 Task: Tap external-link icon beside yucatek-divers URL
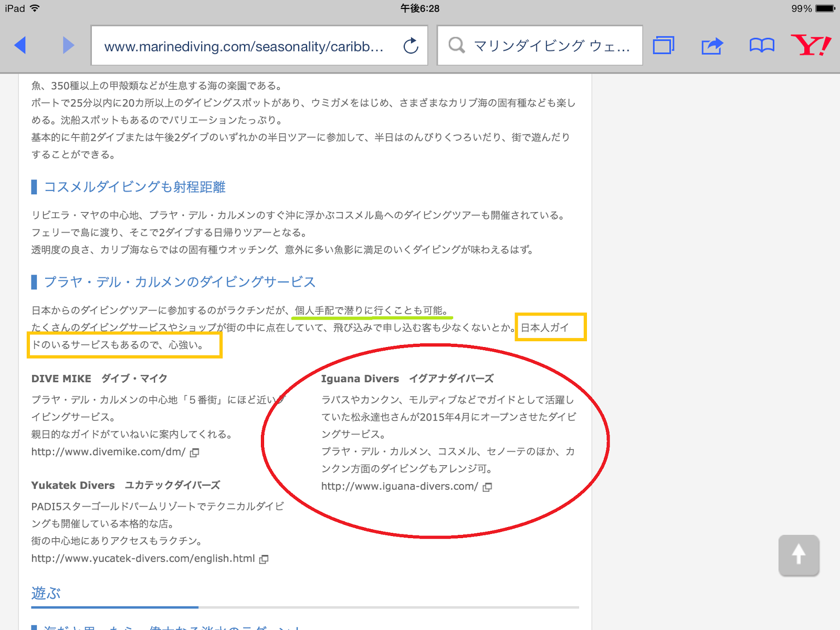264,559
